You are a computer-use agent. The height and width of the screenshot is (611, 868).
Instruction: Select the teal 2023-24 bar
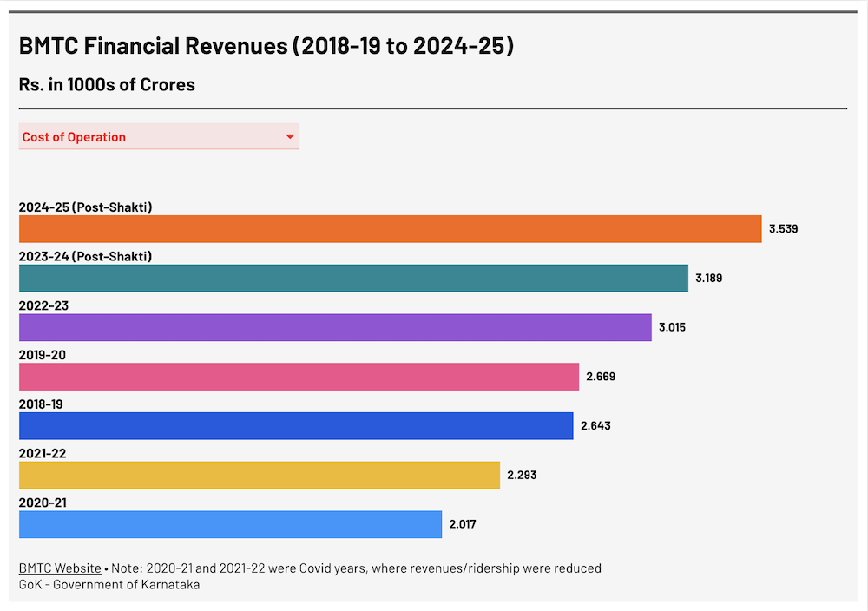353,279
